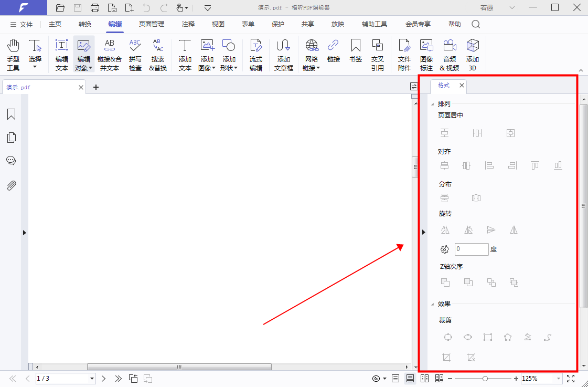The image size is (588, 387).
Task: Open Web Link (网络链接) dropdown
Action: (x=318, y=68)
